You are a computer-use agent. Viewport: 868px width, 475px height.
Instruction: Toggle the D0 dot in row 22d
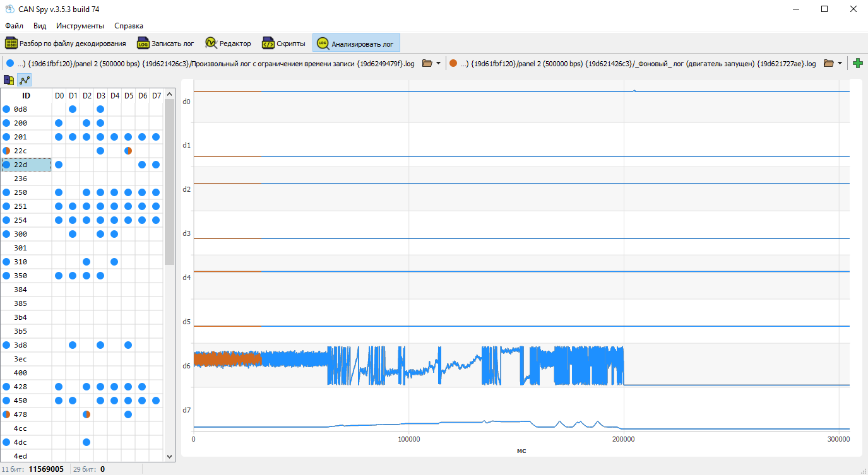(x=59, y=165)
